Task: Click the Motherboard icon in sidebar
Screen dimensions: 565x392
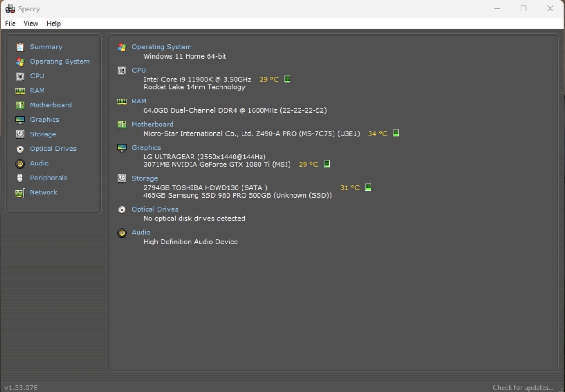Action: pyautogui.click(x=20, y=105)
